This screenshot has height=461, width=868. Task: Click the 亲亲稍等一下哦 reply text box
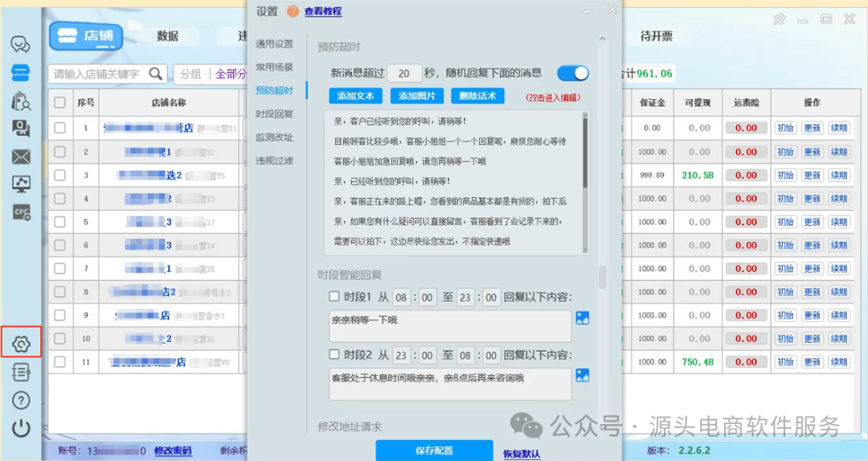pos(450,326)
